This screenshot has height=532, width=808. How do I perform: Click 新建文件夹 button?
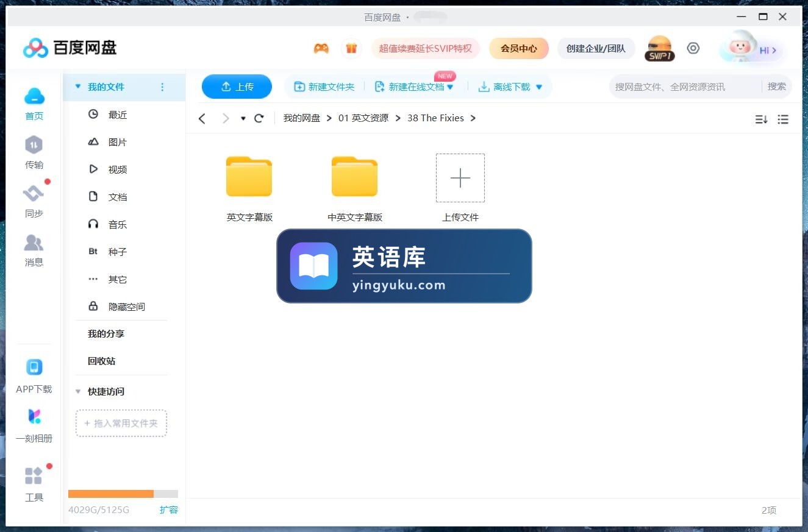pyautogui.click(x=324, y=87)
